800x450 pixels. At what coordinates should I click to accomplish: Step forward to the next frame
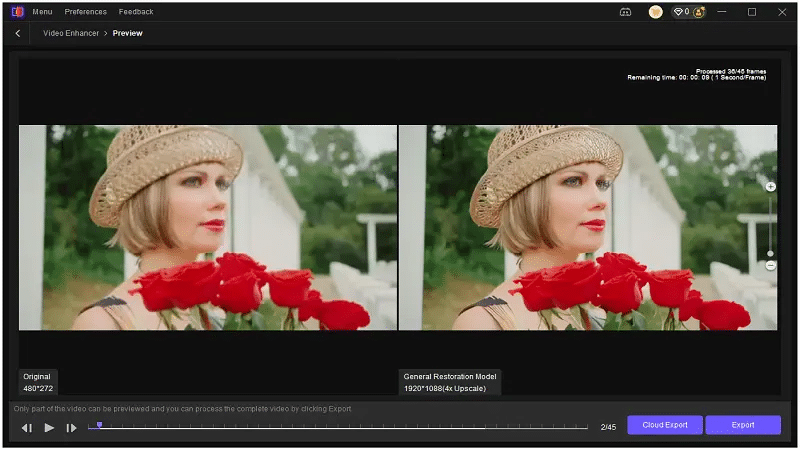pos(71,427)
